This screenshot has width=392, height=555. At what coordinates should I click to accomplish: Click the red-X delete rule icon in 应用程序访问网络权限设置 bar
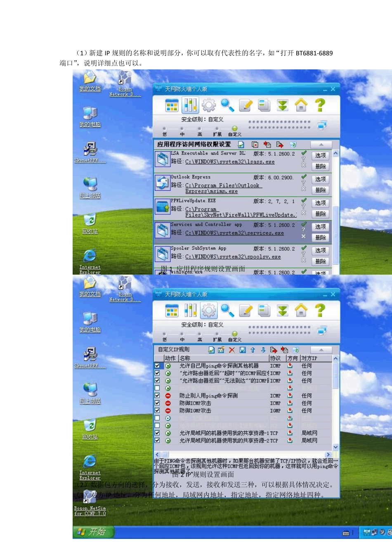255,145
